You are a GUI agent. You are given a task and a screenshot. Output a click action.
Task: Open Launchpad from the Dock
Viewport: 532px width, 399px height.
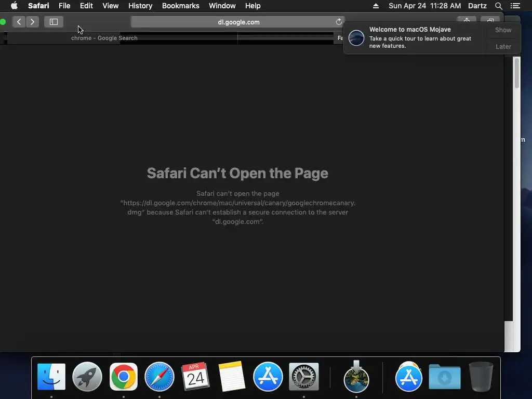point(87,377)
